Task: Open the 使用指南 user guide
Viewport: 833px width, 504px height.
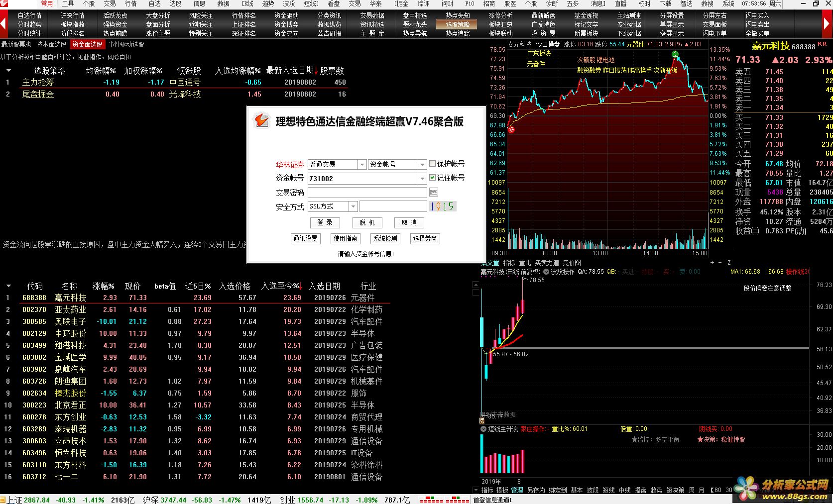Action: [x=345, y=238]
